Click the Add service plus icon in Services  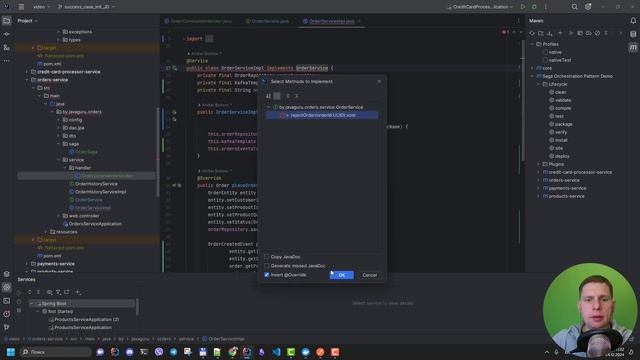point(78,292)
